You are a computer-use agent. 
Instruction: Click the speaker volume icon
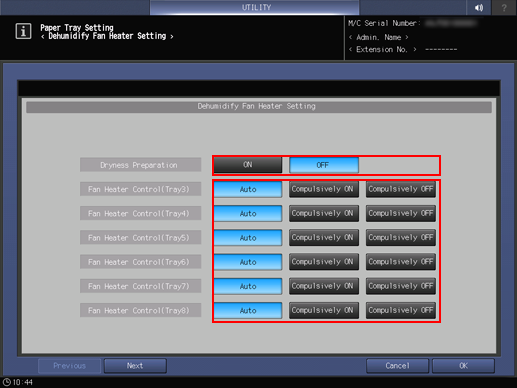(x=479, y=8)
